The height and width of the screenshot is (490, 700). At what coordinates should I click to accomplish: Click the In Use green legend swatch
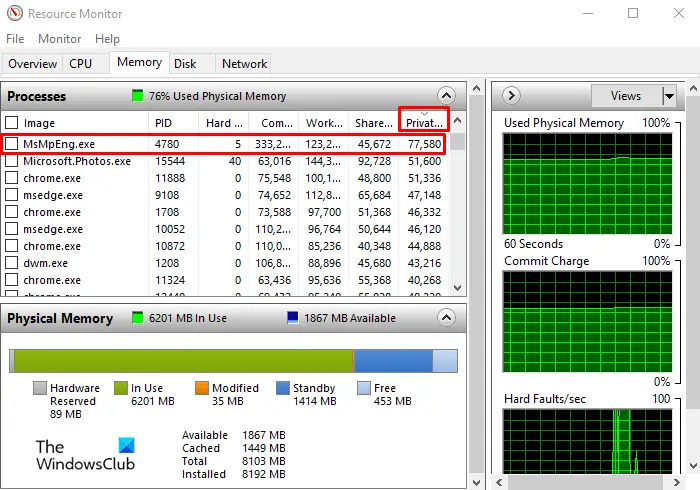click(121, 388)
